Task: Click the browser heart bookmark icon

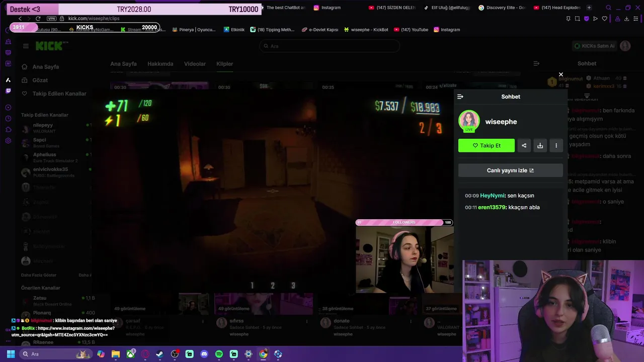Action: [604, 19]
